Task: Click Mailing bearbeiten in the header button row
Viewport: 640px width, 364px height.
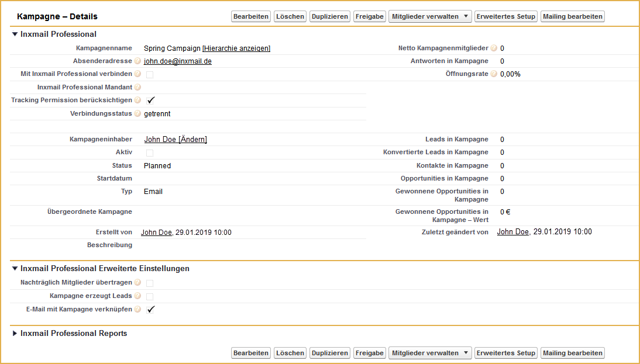Action: 573,16
